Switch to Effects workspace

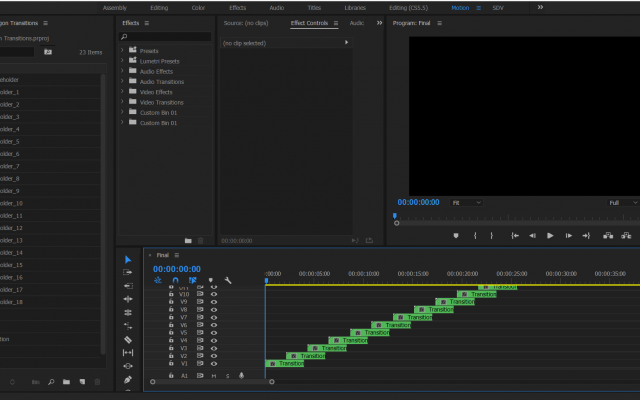238,8
